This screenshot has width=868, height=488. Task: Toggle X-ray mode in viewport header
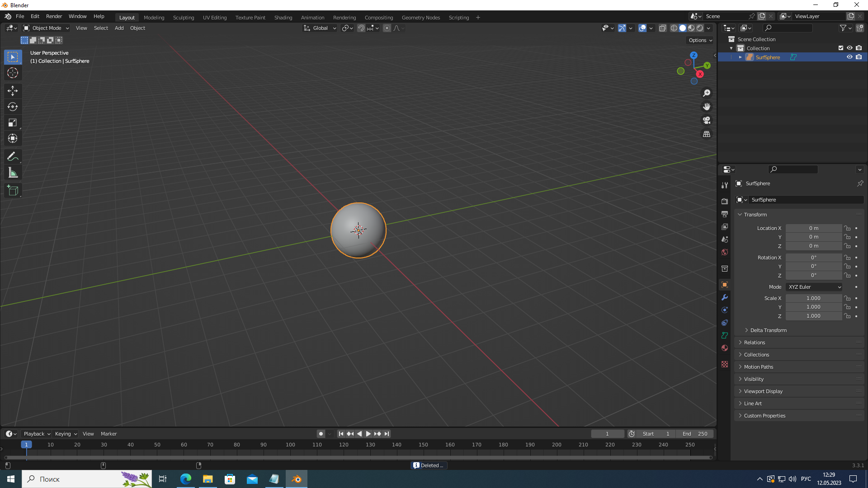(662, 28)
